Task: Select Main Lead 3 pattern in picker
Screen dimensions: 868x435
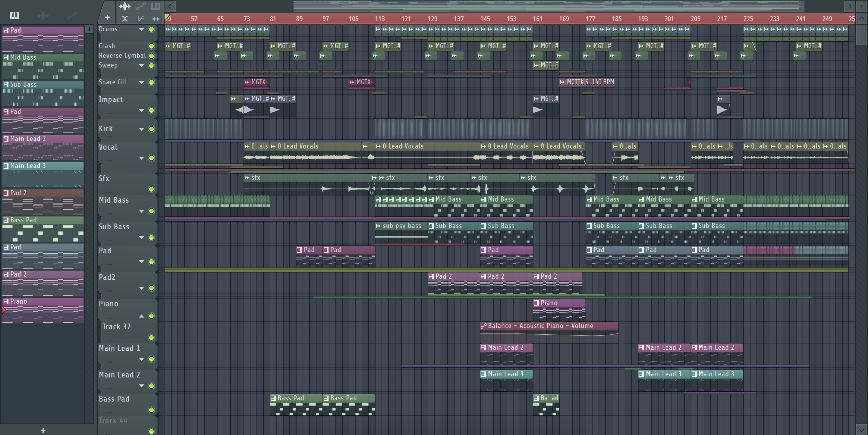Action: coord(43,175)
